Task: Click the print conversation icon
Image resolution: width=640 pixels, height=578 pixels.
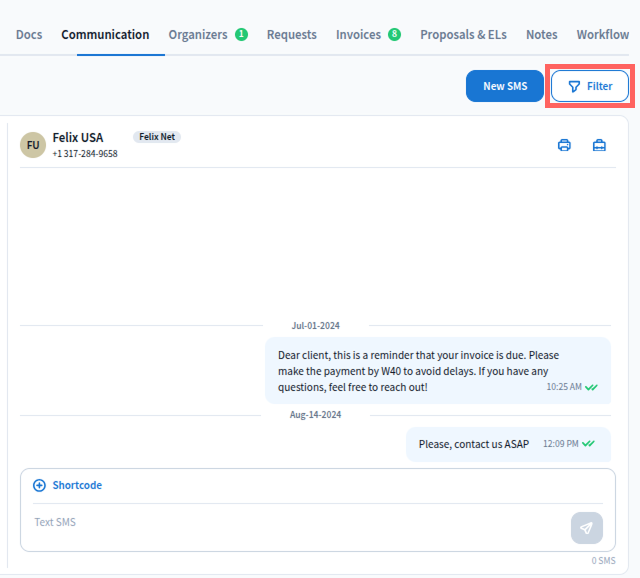Action: (564, 145)
